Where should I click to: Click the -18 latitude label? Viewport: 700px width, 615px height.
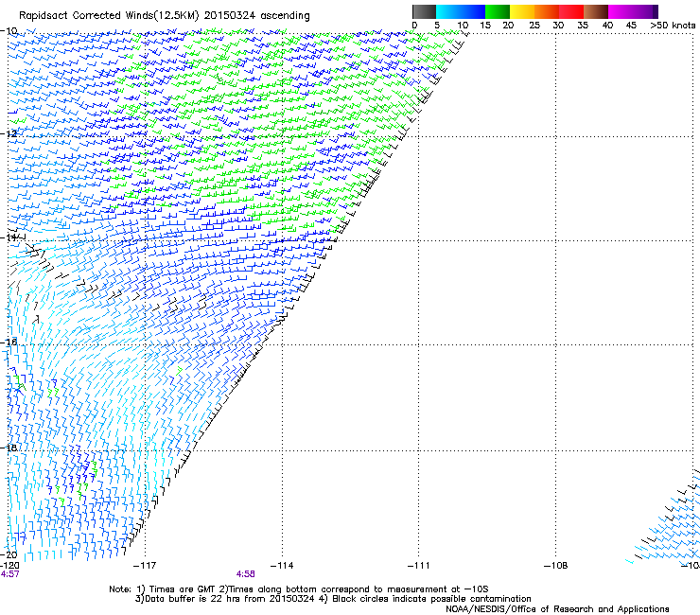[9, 448]
